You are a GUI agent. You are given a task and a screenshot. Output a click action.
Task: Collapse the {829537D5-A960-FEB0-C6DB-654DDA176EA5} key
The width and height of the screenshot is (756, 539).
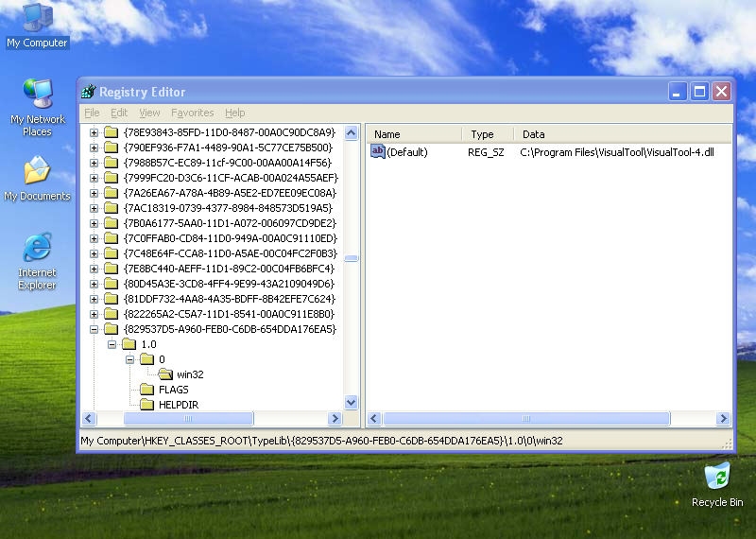(94, 329)
